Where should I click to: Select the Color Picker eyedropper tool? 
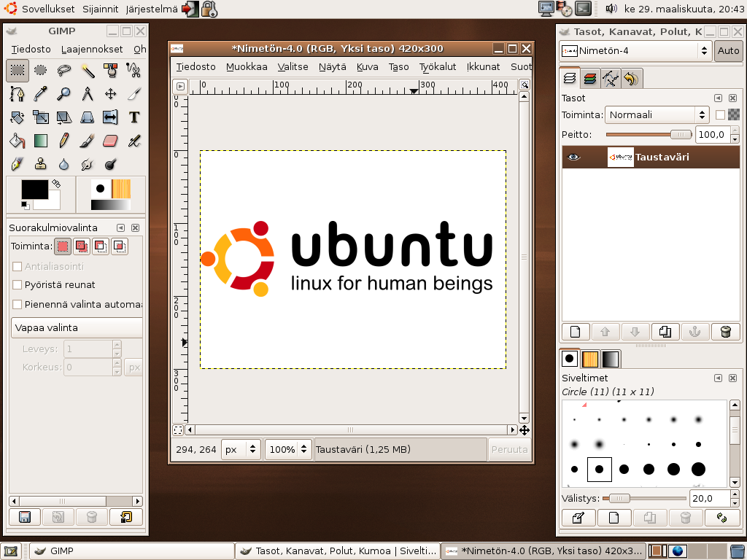[x=41, y=94]
